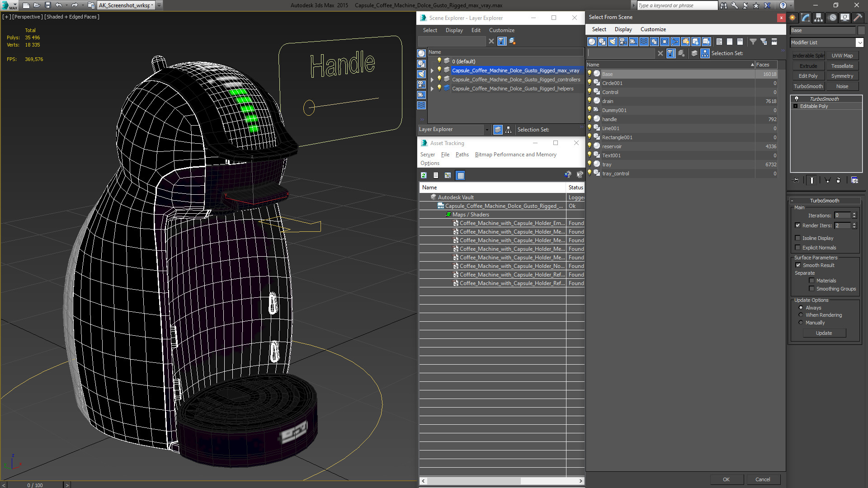Image resolution: width=868 pixels, height=488 pixels.
Task: Click Select Invert icon in Select From Scene
Action: tap(740, 42)
